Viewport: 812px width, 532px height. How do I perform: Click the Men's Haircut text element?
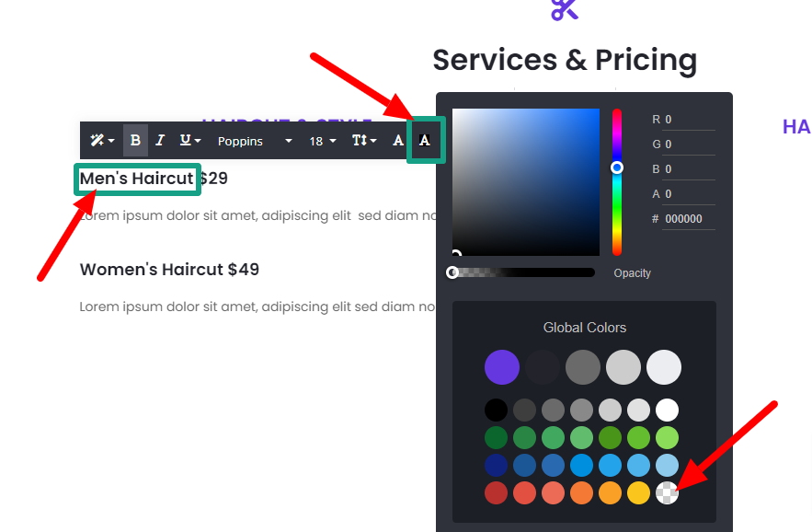[136, 178]
